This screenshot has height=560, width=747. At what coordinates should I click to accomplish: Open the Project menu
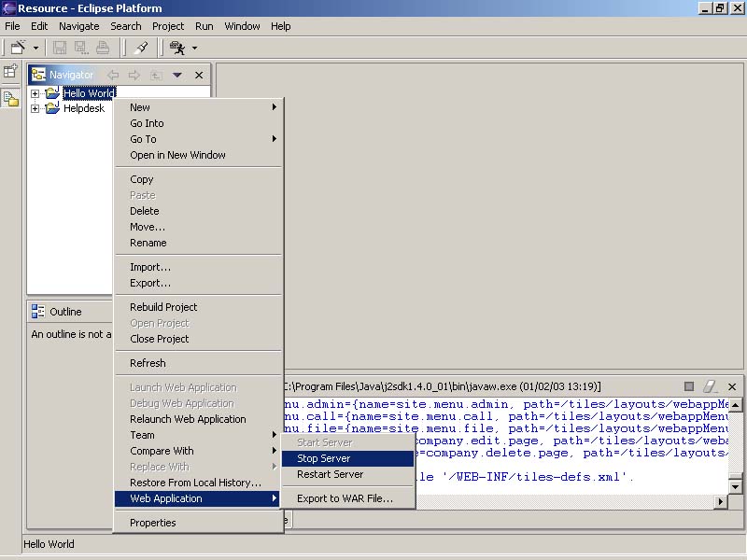168,26
